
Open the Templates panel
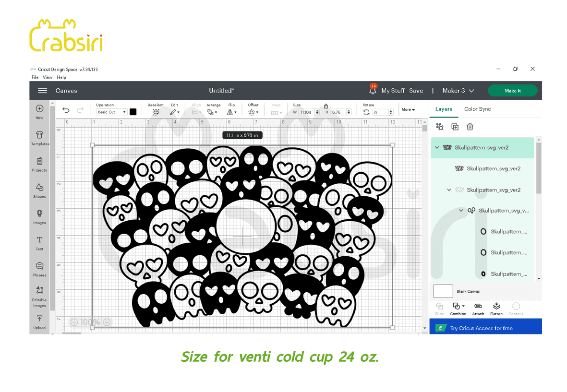pyautogui.click(x=39, y=136)
